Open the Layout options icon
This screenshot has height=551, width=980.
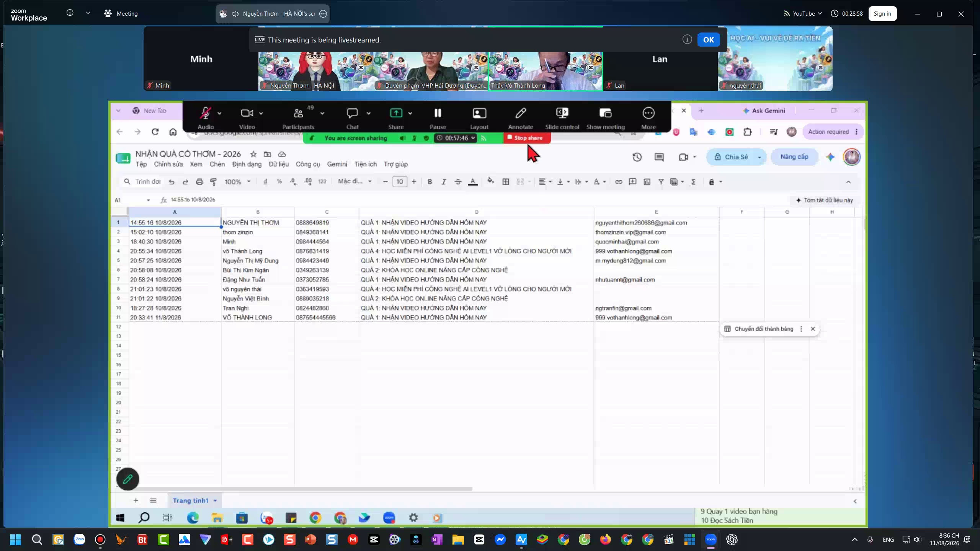tap(479, 117)
